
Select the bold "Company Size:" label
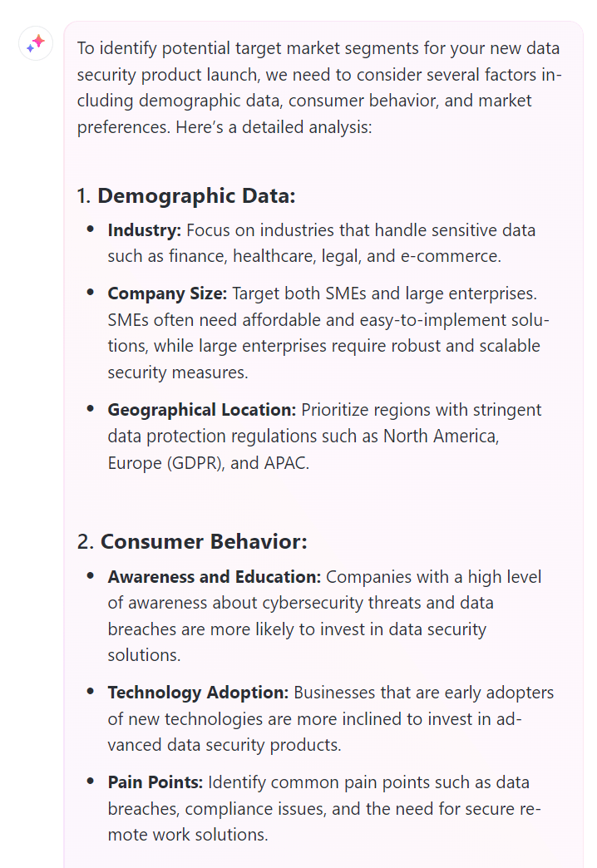point(167,293)
